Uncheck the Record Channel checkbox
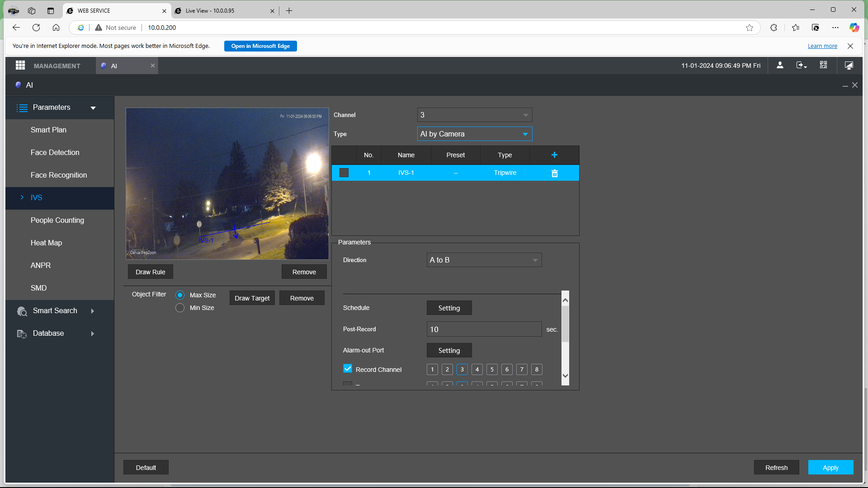The image size is (868, 488). pyautogui.click(x=348, y=369)
